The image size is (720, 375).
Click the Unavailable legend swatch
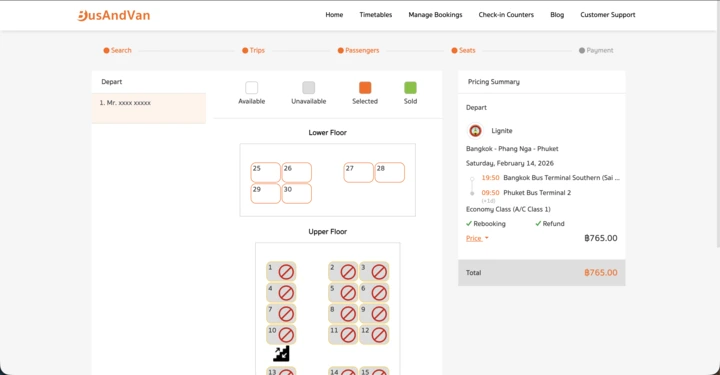309,87
